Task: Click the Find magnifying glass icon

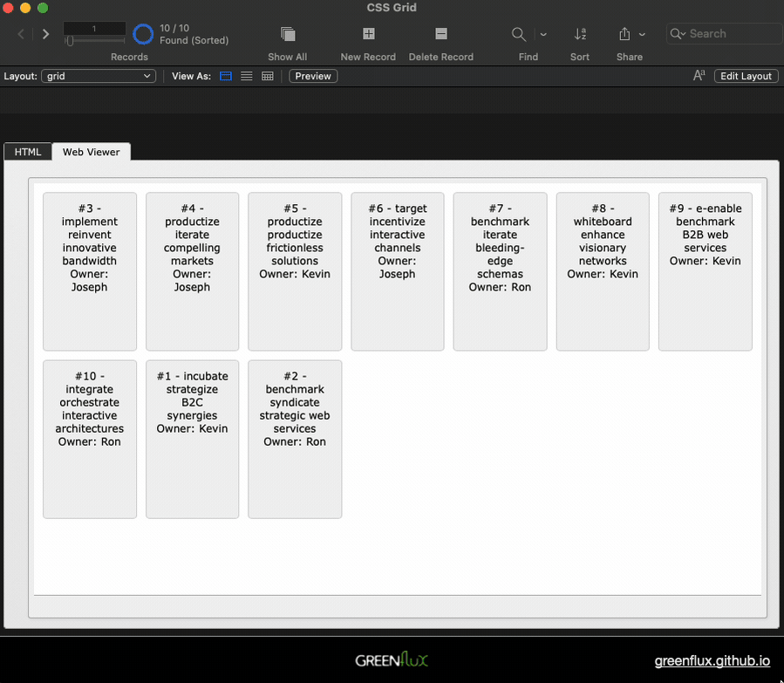Action: (x=519, y=34)
